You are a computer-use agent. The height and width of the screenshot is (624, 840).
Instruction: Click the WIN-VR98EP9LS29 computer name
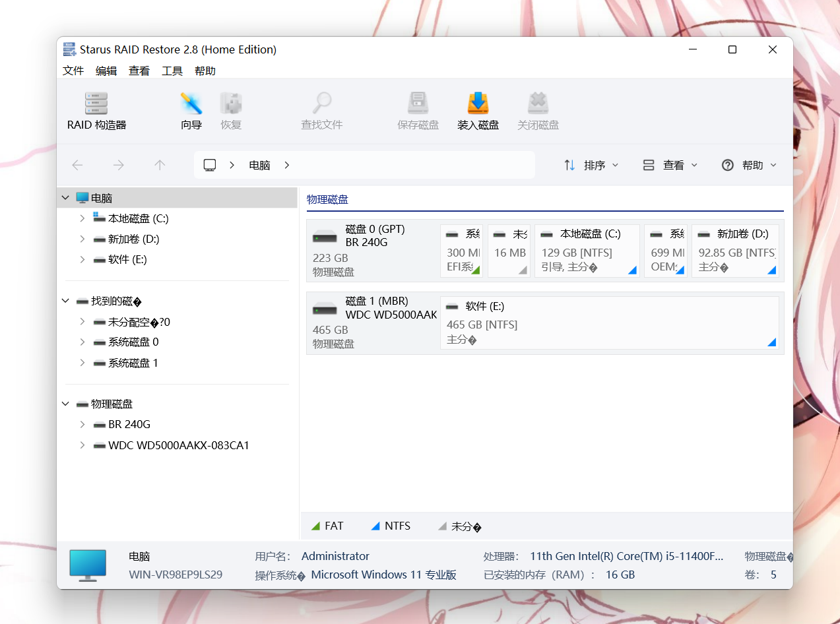pyautogui.click(x=176, y=575)
